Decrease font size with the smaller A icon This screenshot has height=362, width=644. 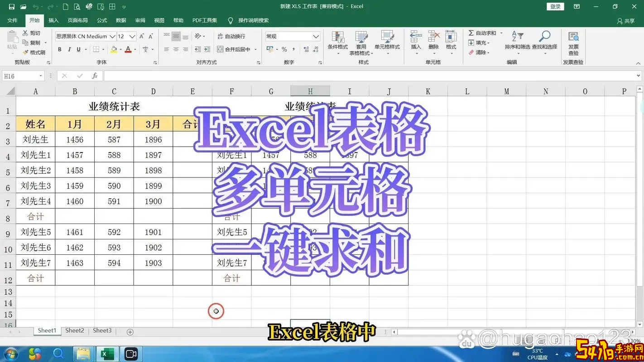point(152,36)
